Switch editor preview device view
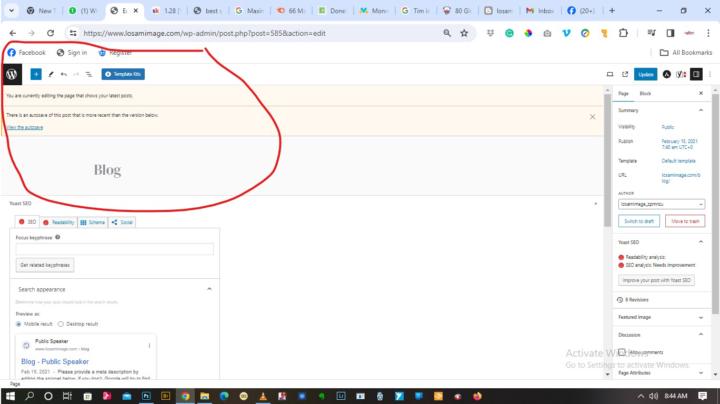This screenshot has width=720, height=404. click(610, 74)
